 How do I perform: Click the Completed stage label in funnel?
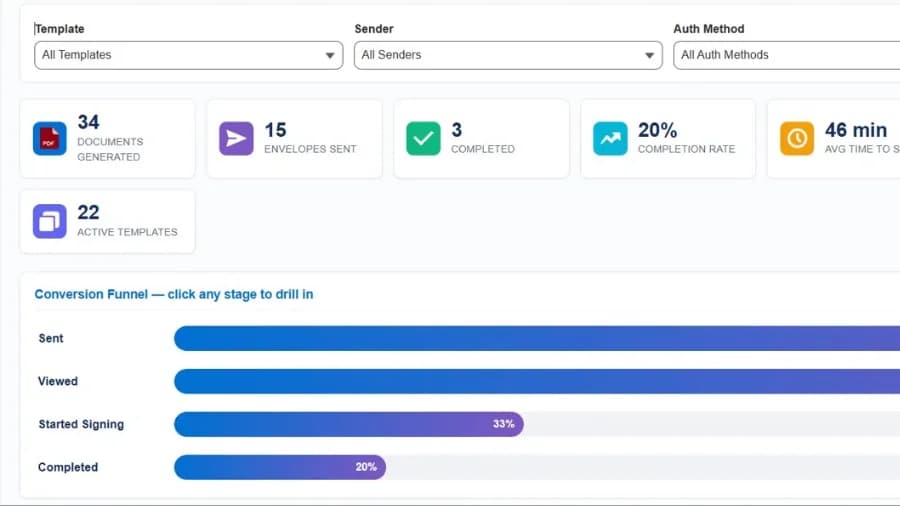(x=68, y=468)
